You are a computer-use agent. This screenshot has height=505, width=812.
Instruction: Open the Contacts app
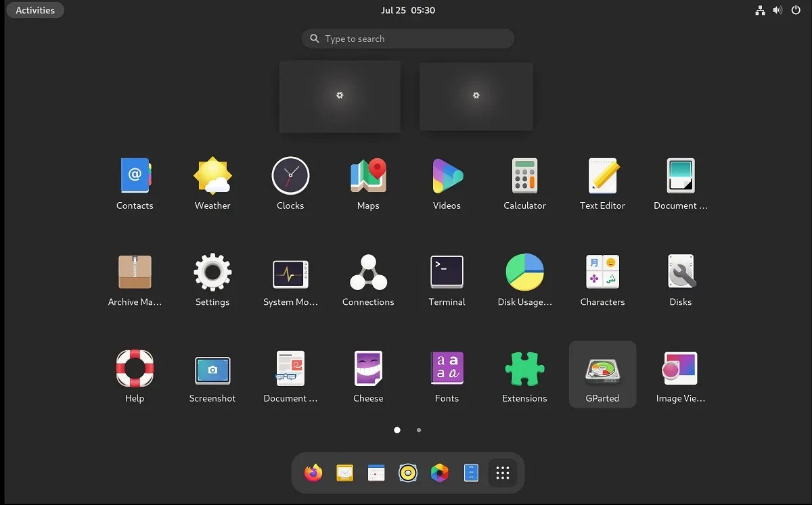tap(135, 183)
